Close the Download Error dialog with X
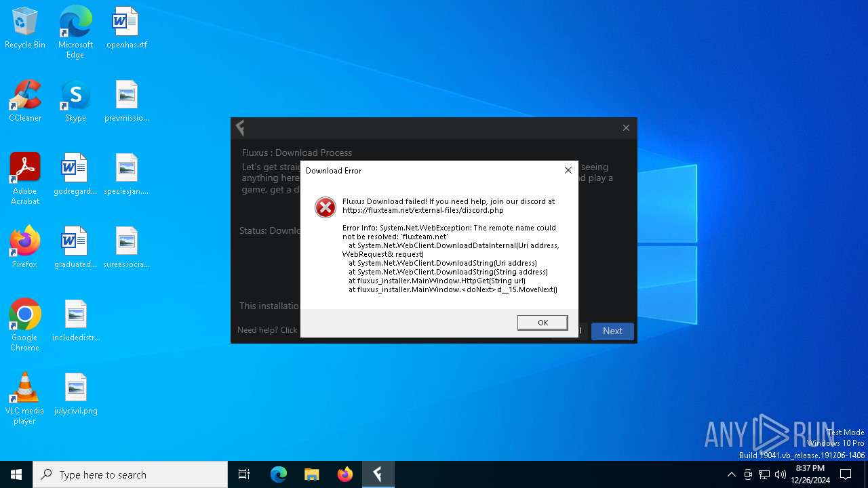 click(568, 170)
